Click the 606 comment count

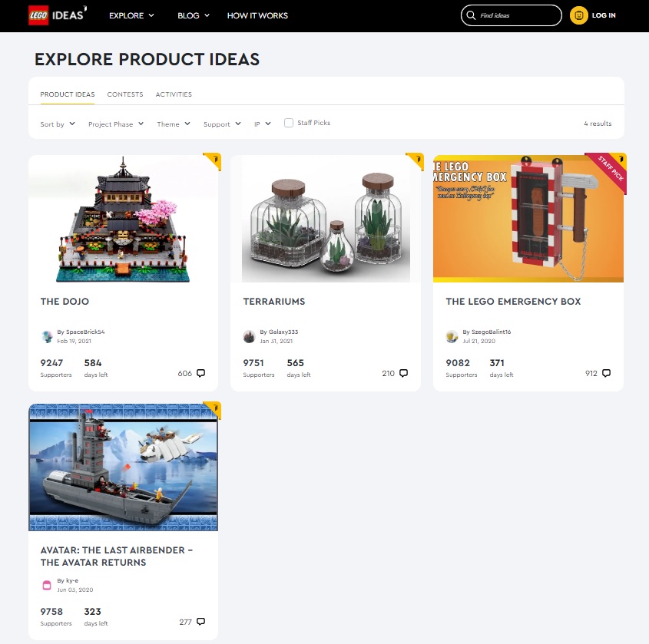184,374
